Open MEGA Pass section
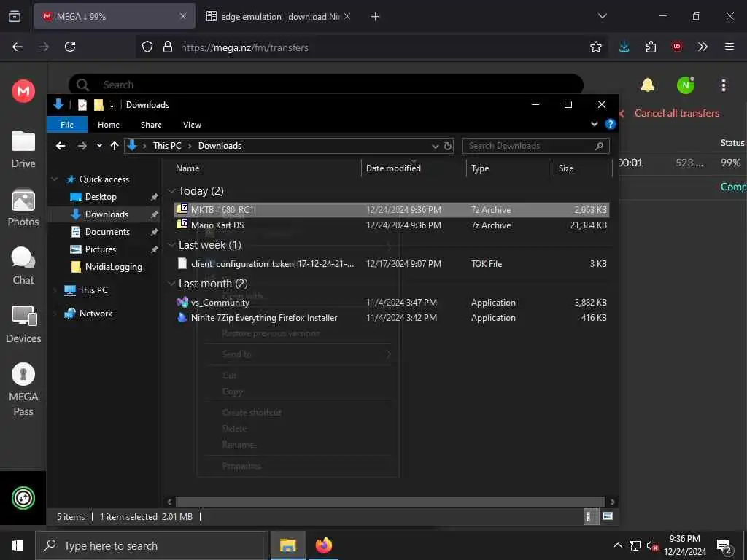The width and height of the screenshot is (747, 560). (23, 389)
